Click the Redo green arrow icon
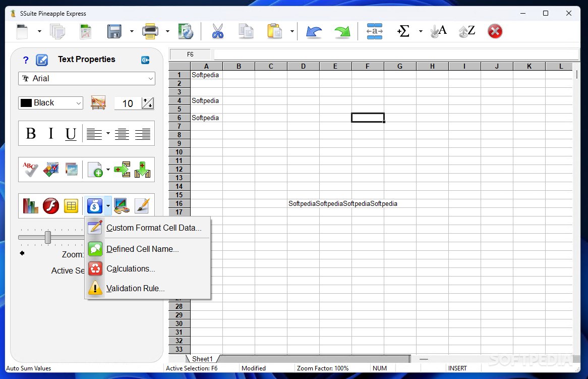 [x=342, y=31]
